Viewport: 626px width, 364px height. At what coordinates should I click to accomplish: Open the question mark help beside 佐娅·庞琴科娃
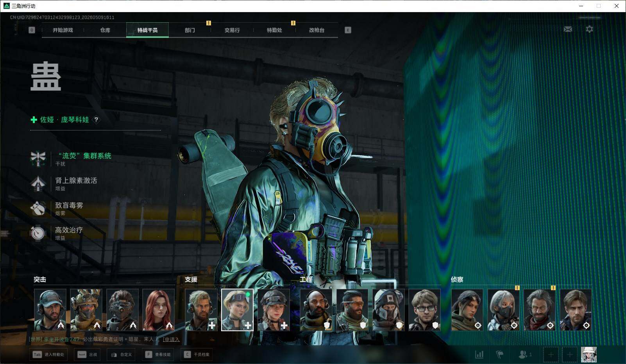(x=96, y=120)
